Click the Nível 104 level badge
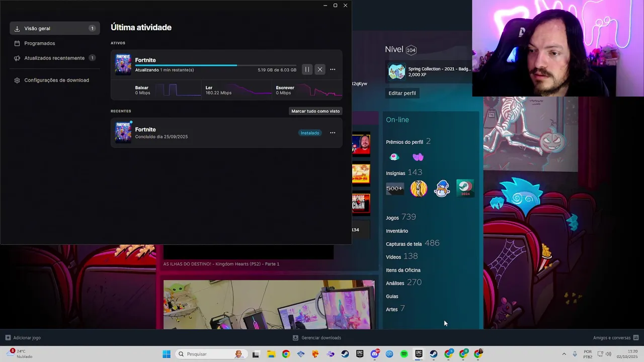The width and height of the screenshot is (644, 362). (x=411, y=50)
